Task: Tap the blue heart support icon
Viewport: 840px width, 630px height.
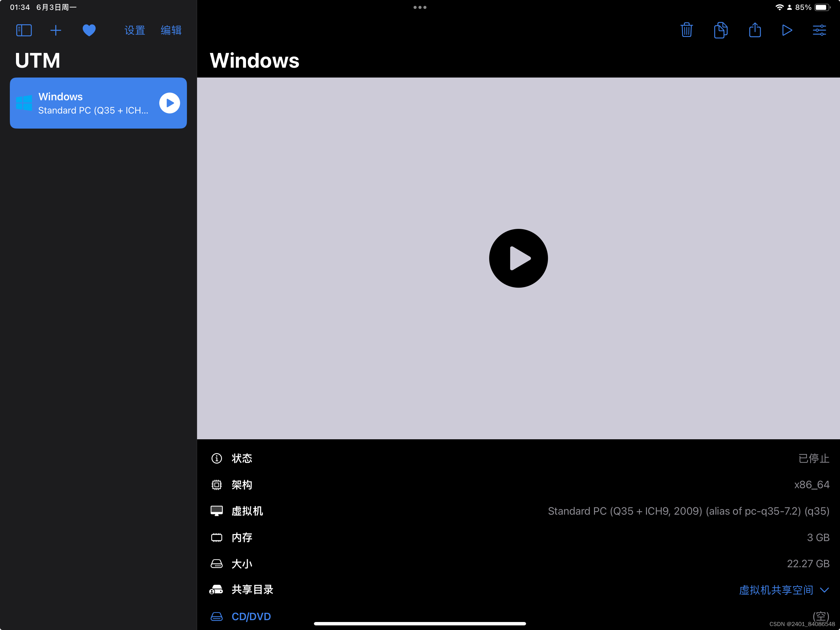Action: [89, 30]
